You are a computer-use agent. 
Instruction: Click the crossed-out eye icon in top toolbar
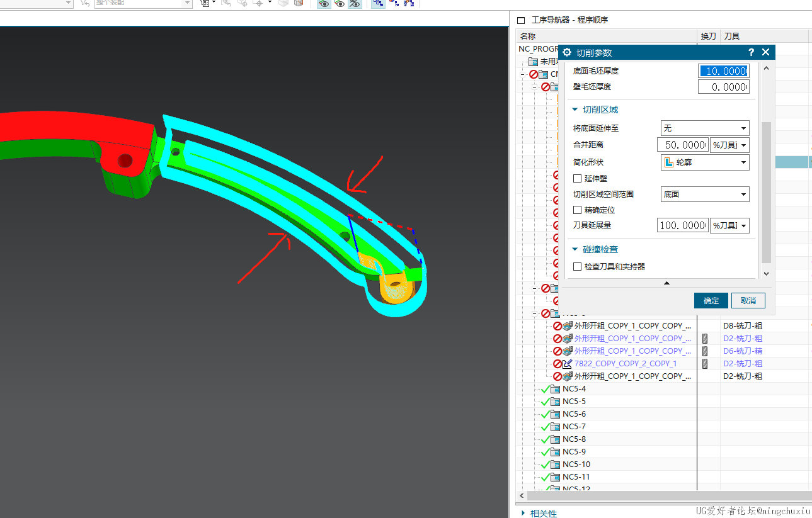355,4
